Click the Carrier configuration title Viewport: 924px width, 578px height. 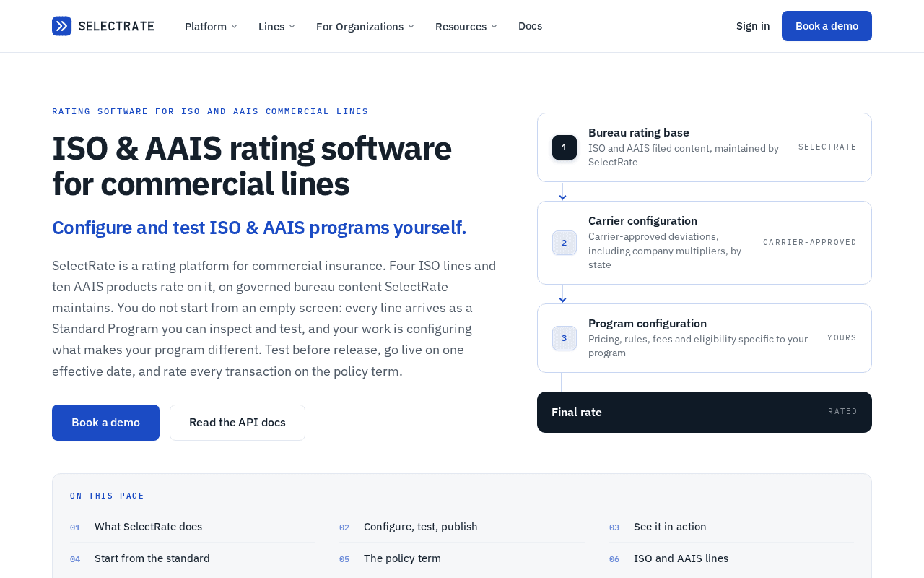coord(642,221)
